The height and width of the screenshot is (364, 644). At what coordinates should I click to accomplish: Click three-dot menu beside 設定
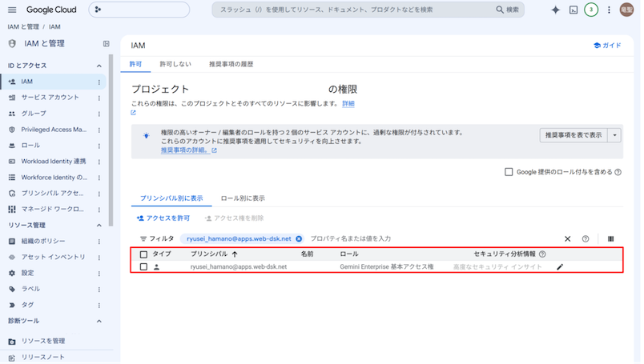click(x=99, y=274)
